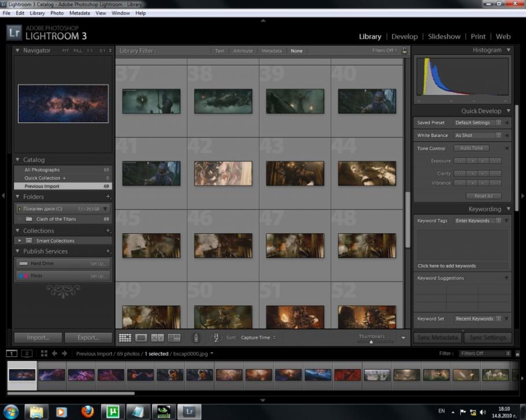Switch to Loupe view icon
The width and height of the screenshot is (526, 420).
(x=141, y=338)
